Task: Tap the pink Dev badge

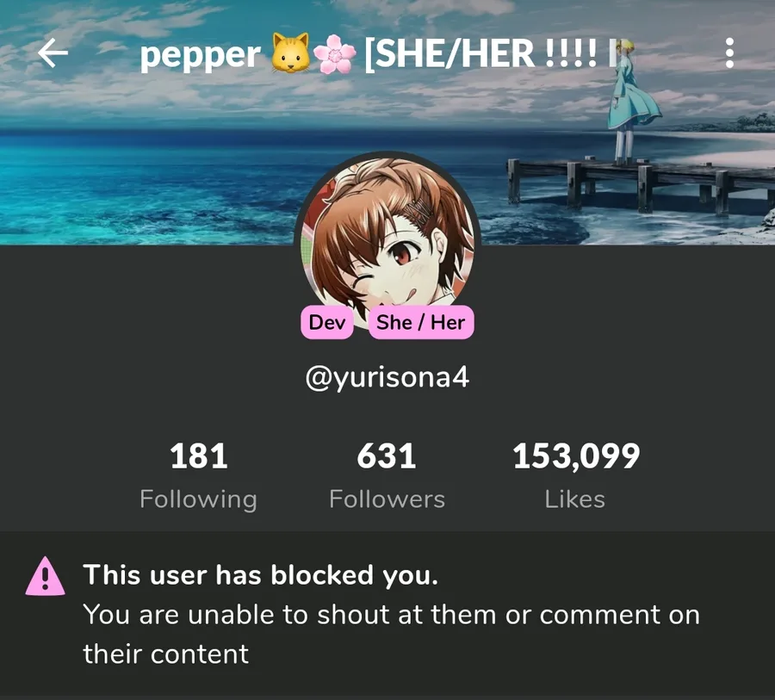Action: coord(326,322)
